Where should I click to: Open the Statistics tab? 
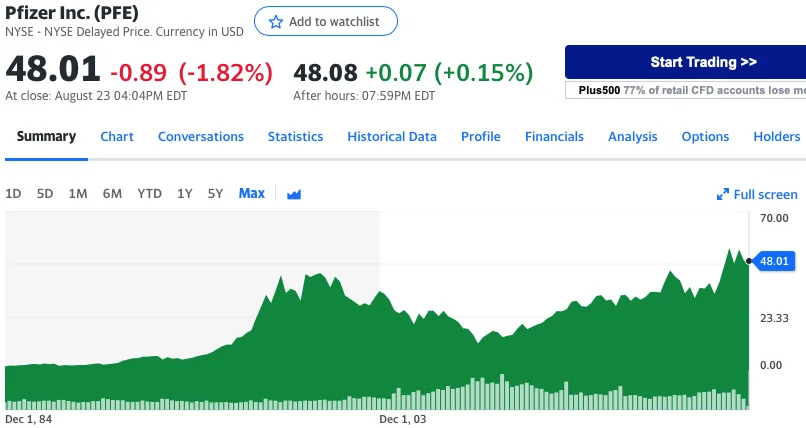tap(295, 137)
